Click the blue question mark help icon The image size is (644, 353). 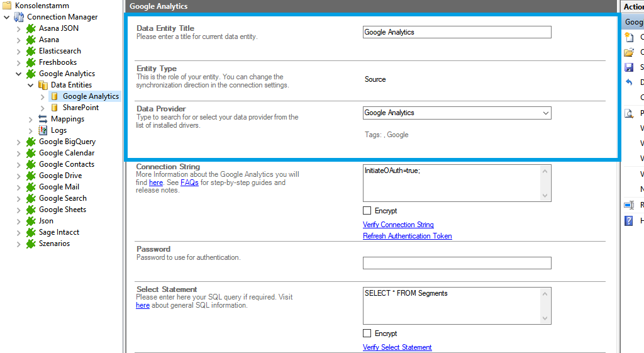pyautogui.click(x=629, y=221)
